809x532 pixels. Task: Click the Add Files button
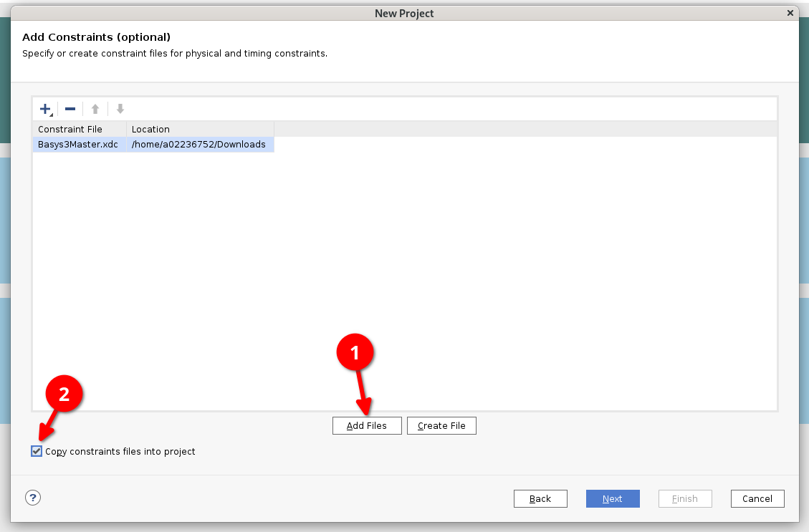point(367,426)
